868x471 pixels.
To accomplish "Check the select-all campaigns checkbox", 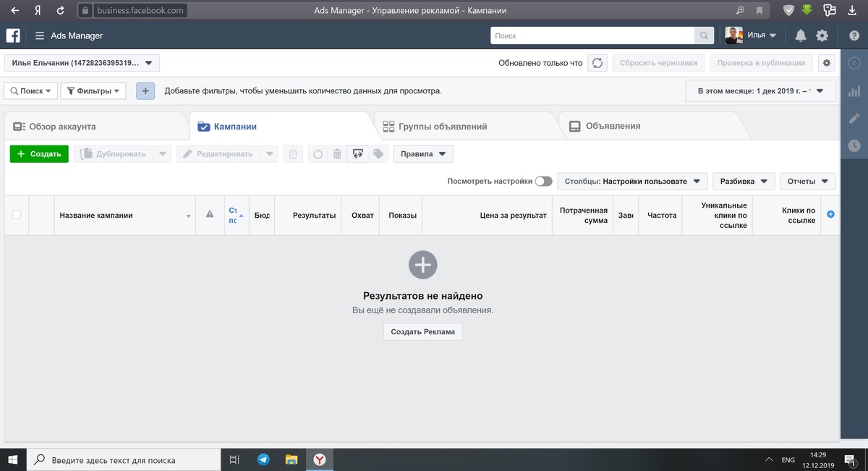I will pos(17,214).
